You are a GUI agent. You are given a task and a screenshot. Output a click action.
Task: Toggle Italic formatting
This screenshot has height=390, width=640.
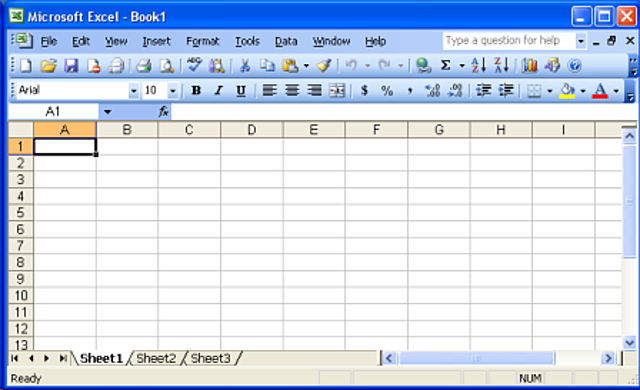[219, 90]
